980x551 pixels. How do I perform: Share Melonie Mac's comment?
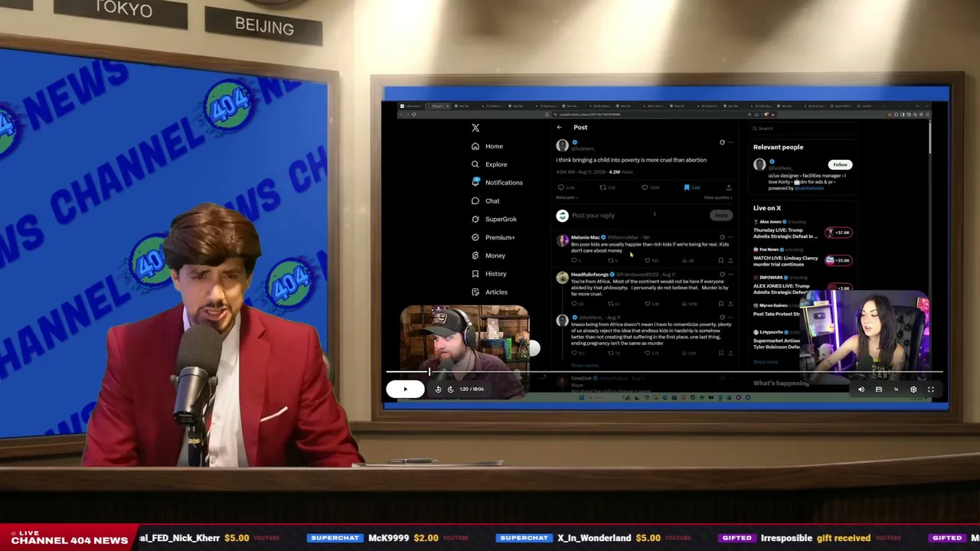point(730,260)
